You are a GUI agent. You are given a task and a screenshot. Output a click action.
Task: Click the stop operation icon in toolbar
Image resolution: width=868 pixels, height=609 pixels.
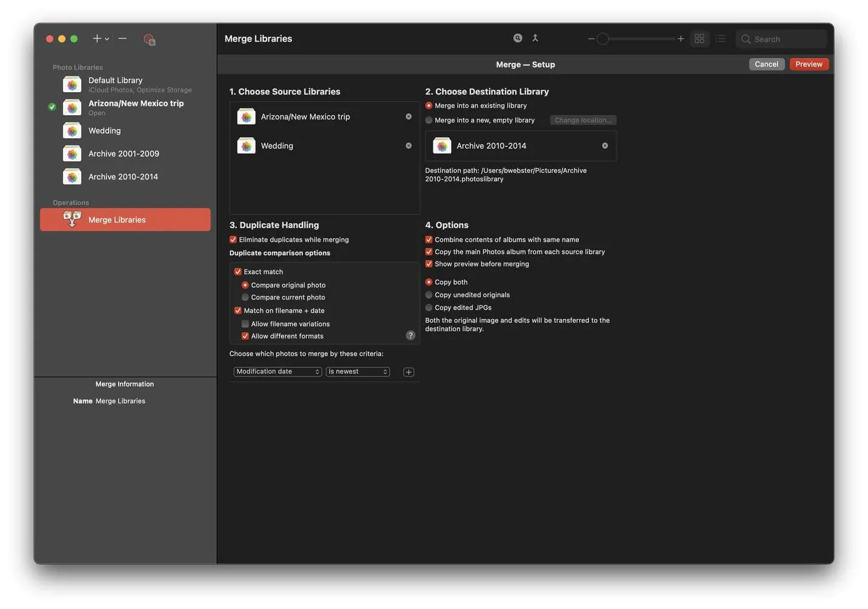(149, 39)
